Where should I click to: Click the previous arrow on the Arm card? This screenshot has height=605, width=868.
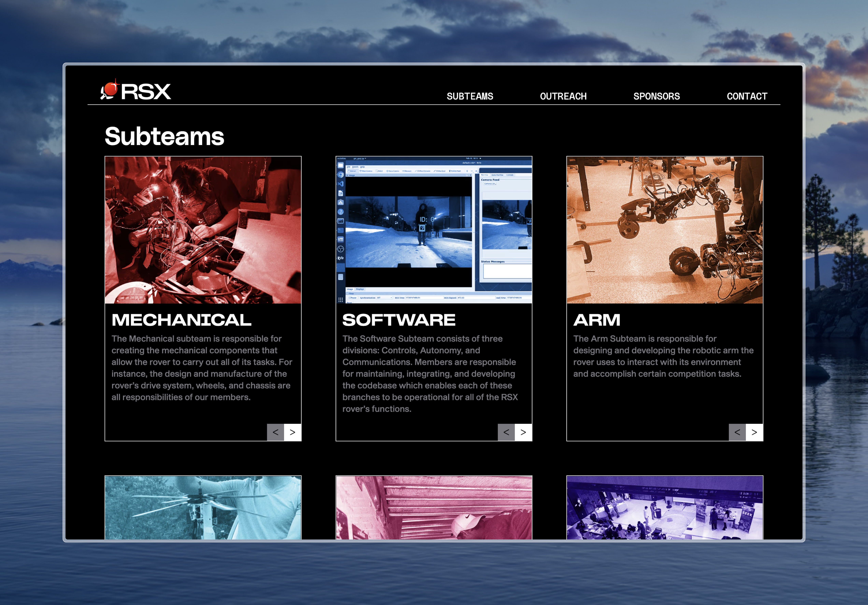pos(737,432)
